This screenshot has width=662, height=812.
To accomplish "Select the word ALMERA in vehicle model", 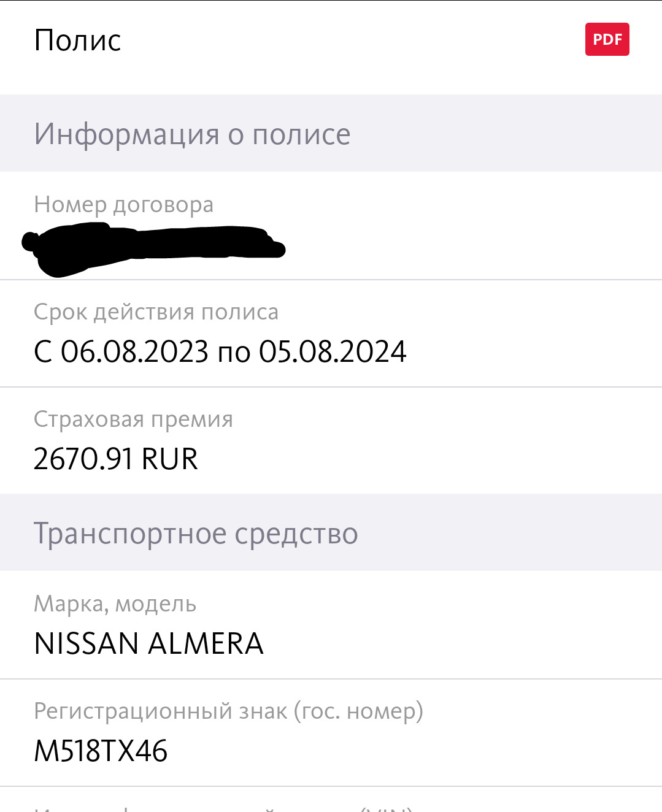I will (x=206, y=643).
